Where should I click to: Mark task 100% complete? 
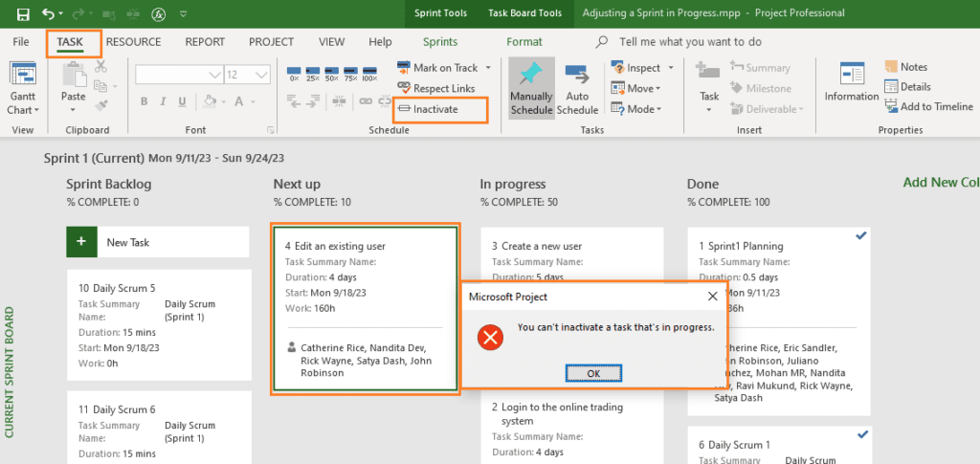pyautogui.click(x=369, y=74)
